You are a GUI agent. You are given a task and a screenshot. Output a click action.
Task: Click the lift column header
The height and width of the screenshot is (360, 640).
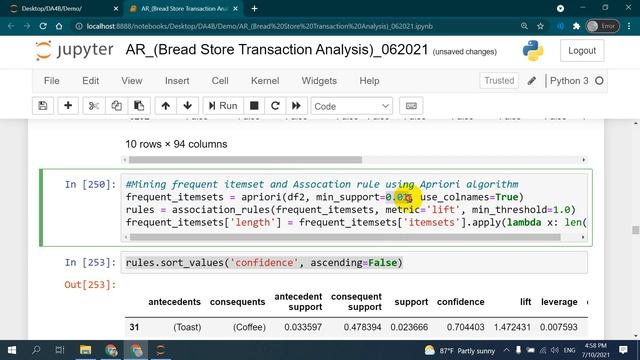(x=525, y=302)
